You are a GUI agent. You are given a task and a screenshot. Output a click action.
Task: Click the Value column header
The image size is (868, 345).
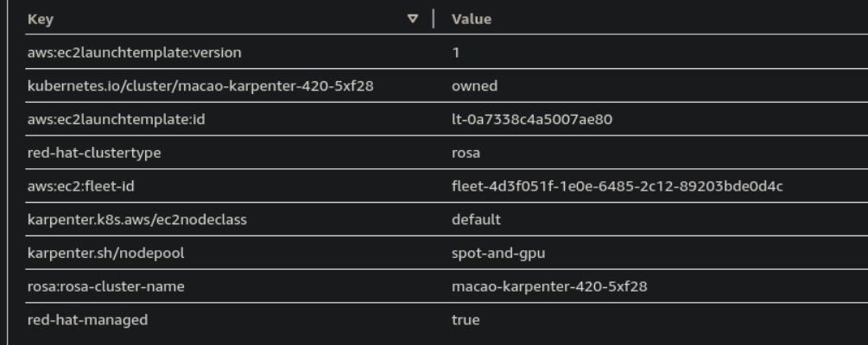click(x=471, y=19)
